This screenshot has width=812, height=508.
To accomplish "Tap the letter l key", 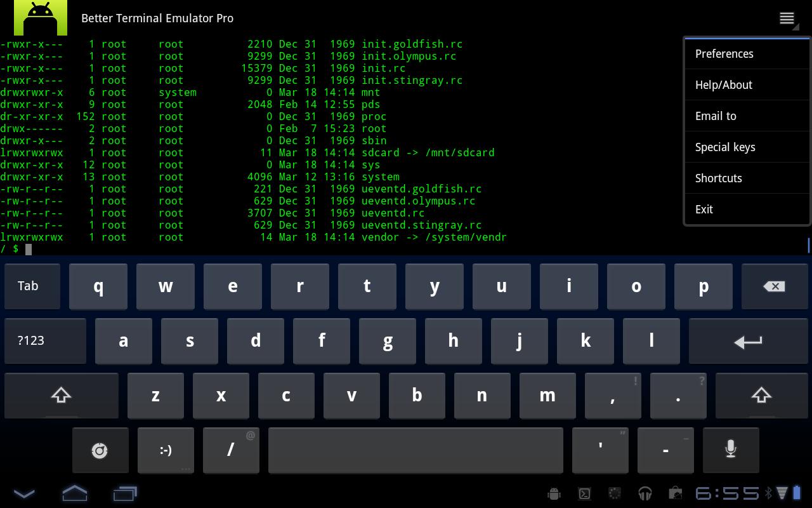I will pyautogui.click(x=652, y=341).
